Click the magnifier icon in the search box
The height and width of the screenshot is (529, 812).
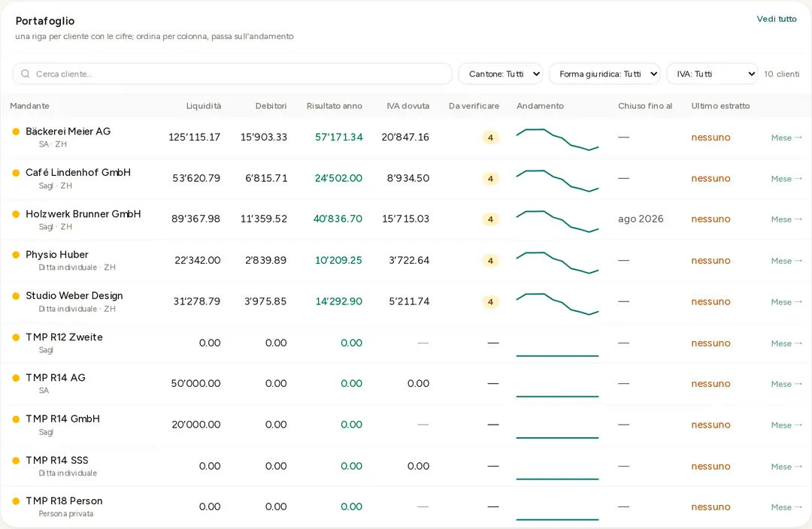(25, 74)
